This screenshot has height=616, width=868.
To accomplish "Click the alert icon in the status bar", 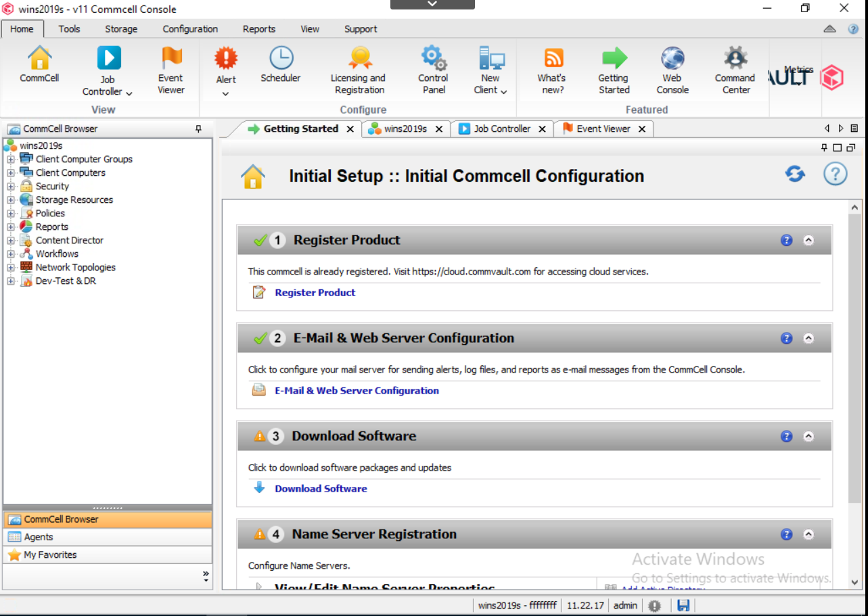I will pyautogui.click(x=654, y=606).
